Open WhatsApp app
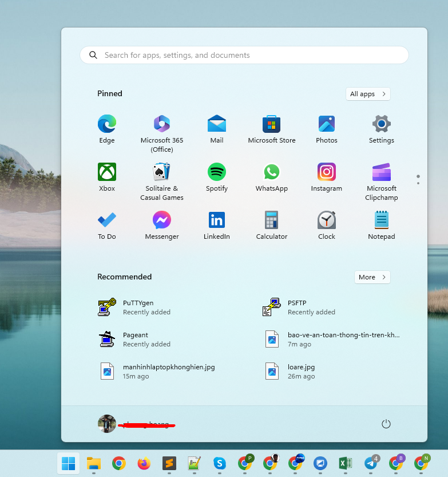Image resolution: width=448 pixels, height=477 pixels. point(271,178)
